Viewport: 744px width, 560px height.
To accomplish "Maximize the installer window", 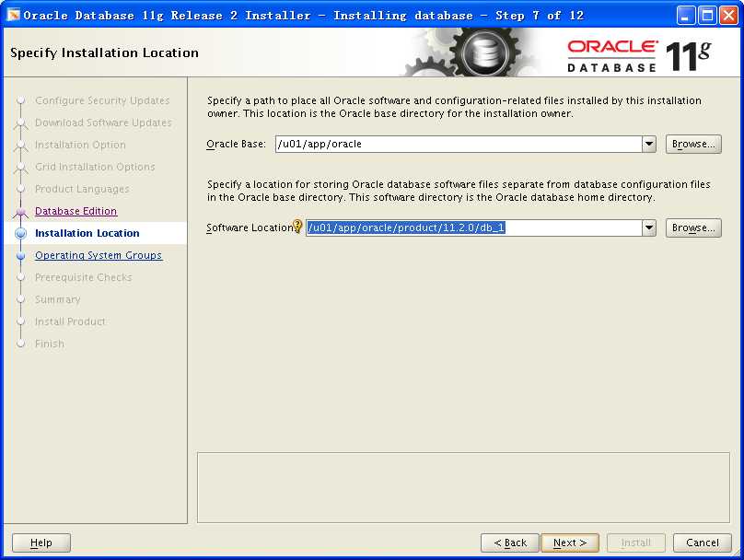I will click(706, 15).
